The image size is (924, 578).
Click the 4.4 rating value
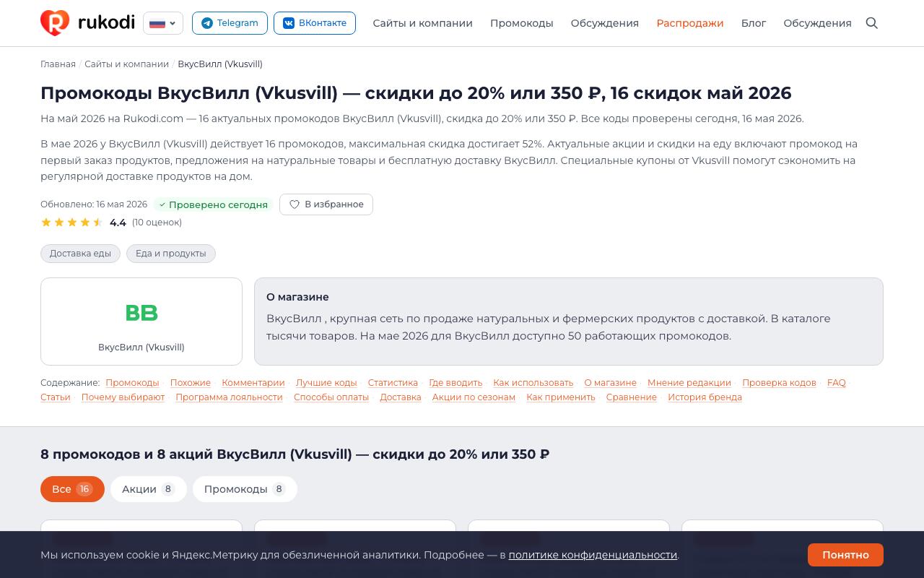coord(118,223)
